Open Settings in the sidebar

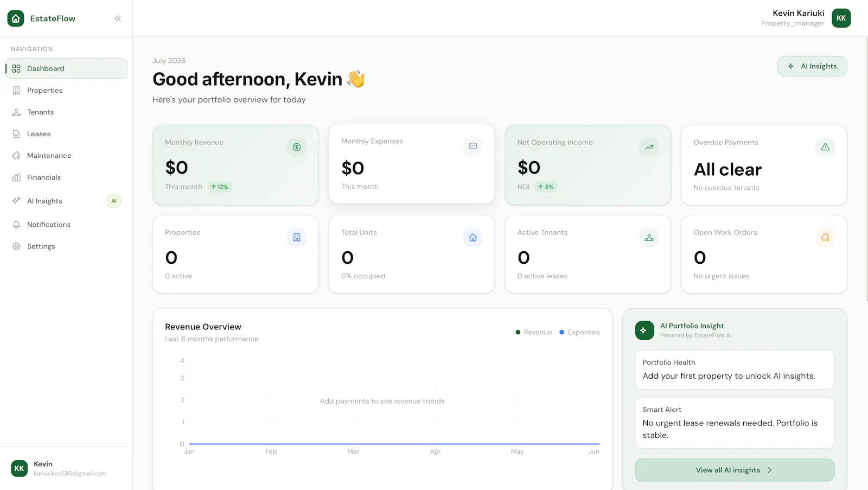(x=66, y=246)
